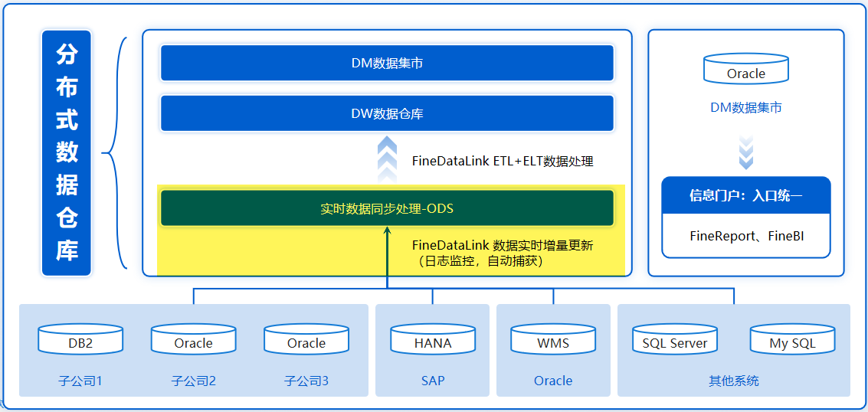Click the DB2 database cylinder icon
The image size is (868, 412).
pos(80,339)
